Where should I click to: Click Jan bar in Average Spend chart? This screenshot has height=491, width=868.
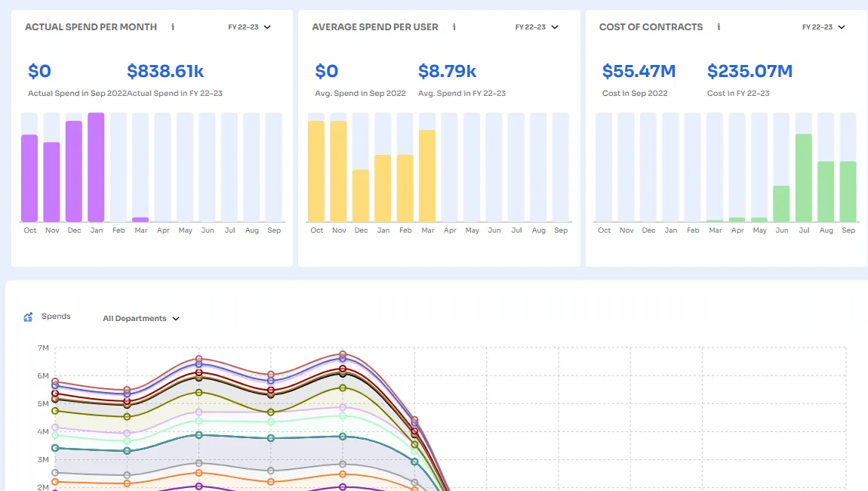pos(383,188)
